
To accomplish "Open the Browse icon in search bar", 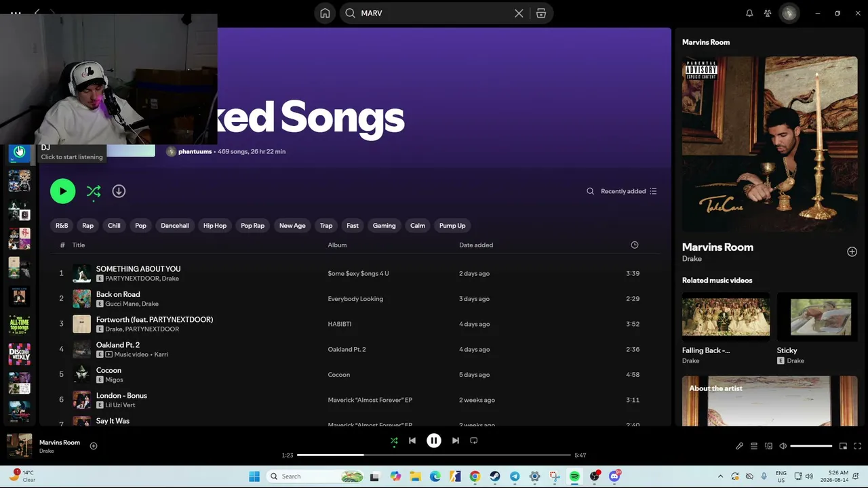I will (541, 13).
